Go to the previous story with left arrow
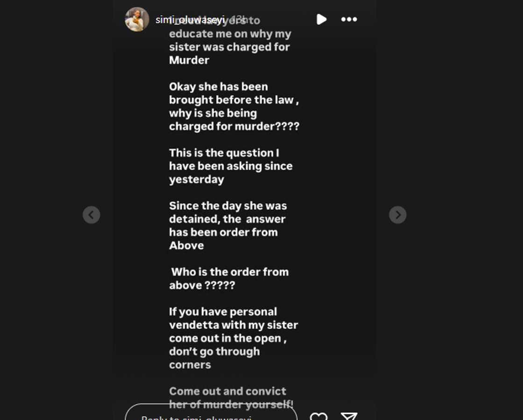 pyautogui.click(x=92, y=215)
